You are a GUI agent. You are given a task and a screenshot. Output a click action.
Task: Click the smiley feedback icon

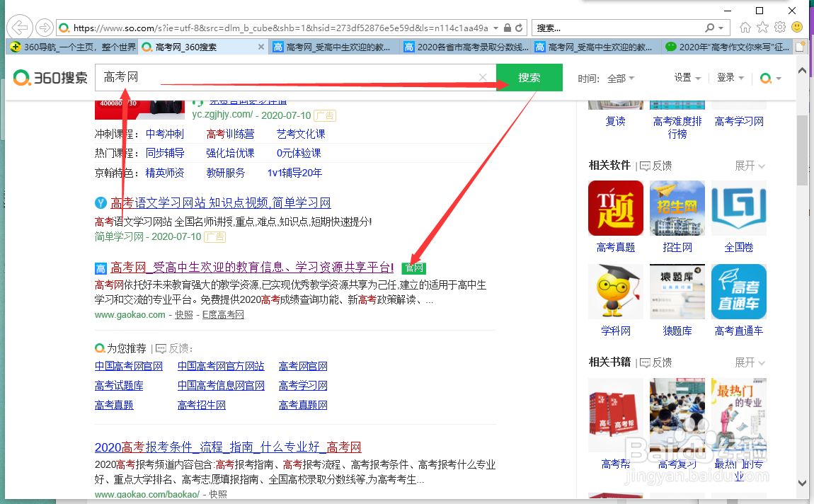click(x=798, y=27)
